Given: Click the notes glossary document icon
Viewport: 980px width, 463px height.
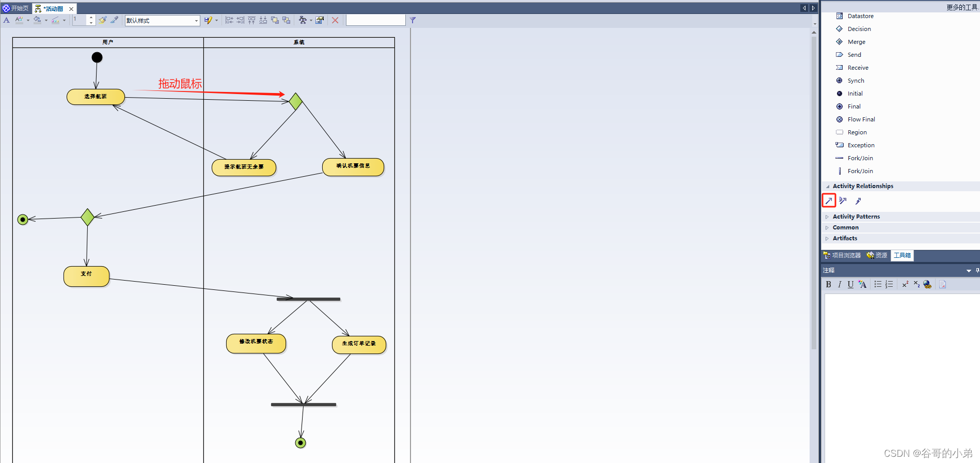Looking at the screenshot, I should click(x=943, y=284).
